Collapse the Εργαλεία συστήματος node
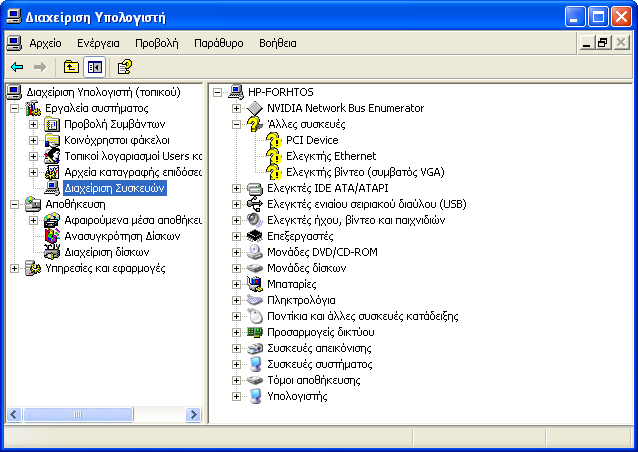Image resolution: width=638 pixels, height=452 pixels. click(14, 108)
